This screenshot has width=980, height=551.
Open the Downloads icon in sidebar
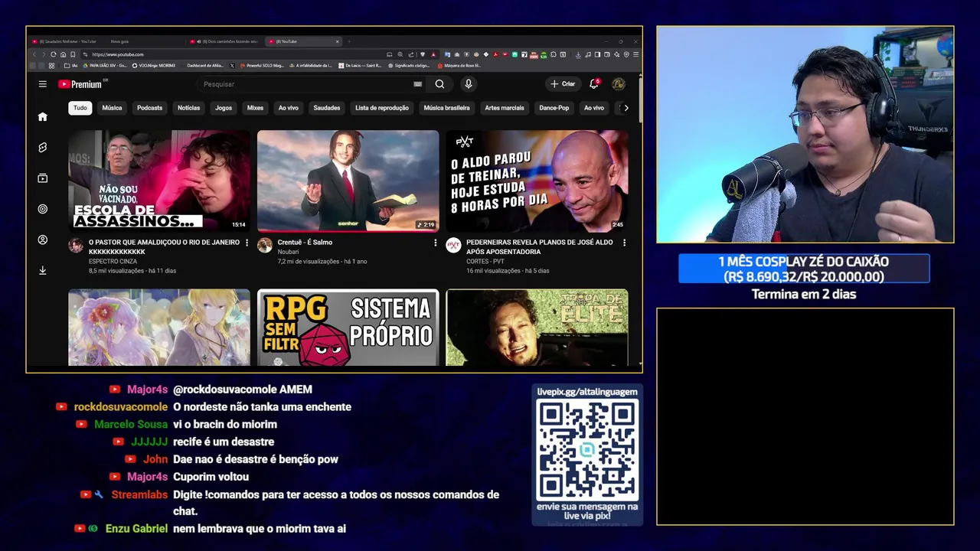click(x=43, y=270)
